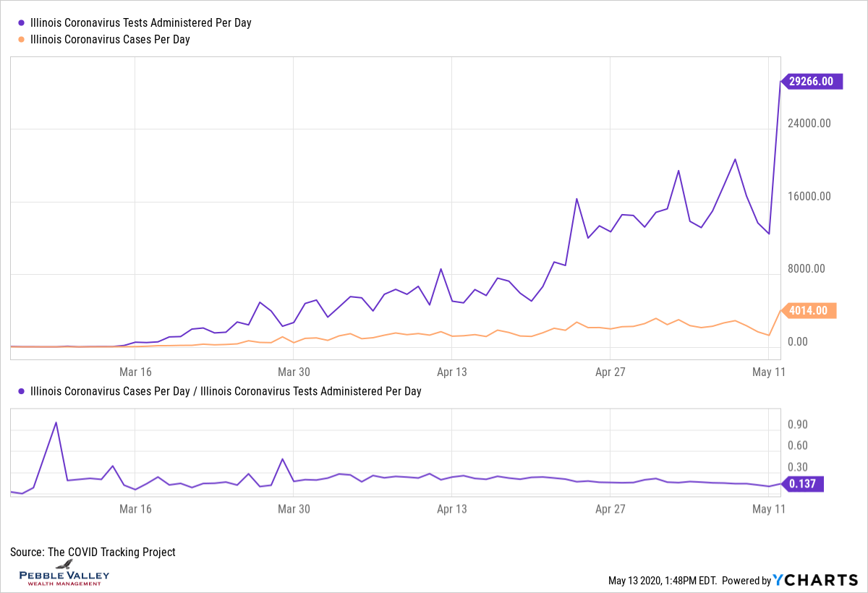Click the 'Source: The COVID Tracking Project' text
The width and height of the screenshot is (868, 593).
pyautogui.click(x=93, y=552)
